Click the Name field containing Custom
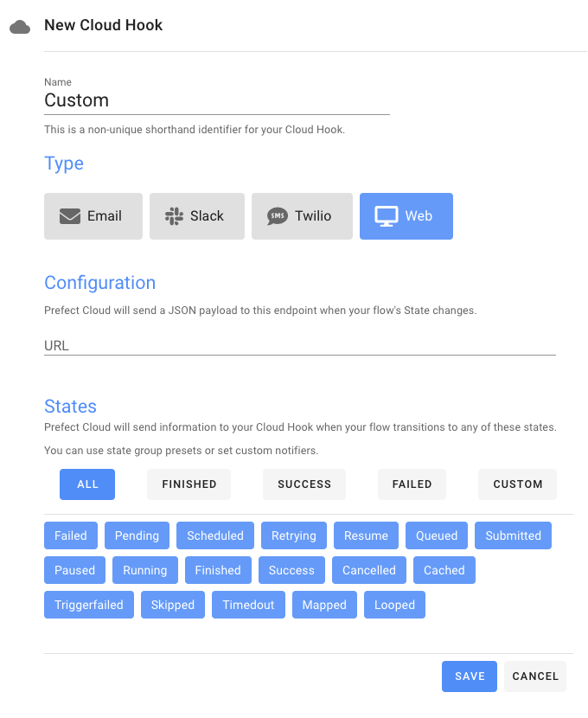This screenshot has height=718, width=588. coord(217,100)
